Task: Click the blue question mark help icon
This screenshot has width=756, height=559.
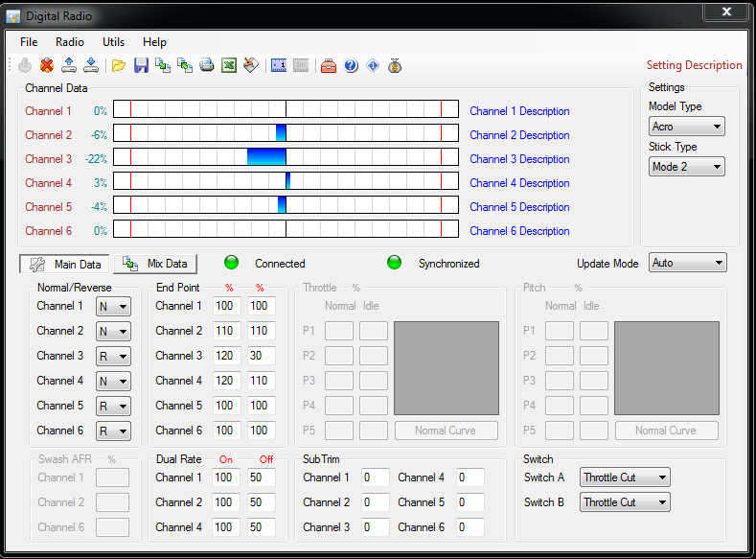Action: coord(351,65)
